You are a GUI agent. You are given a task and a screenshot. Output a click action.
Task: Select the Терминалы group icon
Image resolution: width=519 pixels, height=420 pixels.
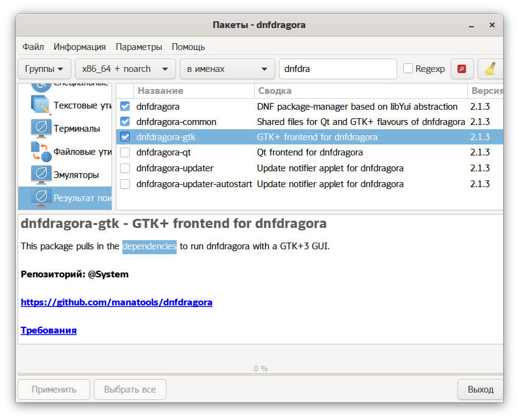(41, 128)
